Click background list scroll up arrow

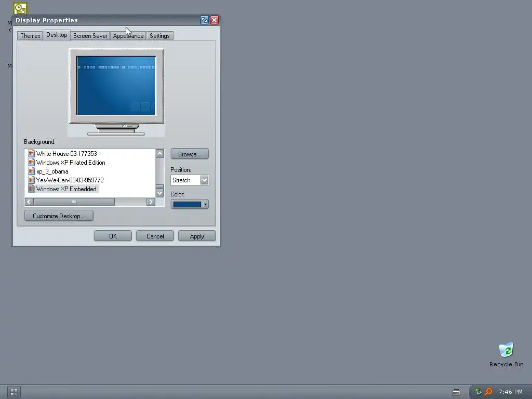[160, 154]
